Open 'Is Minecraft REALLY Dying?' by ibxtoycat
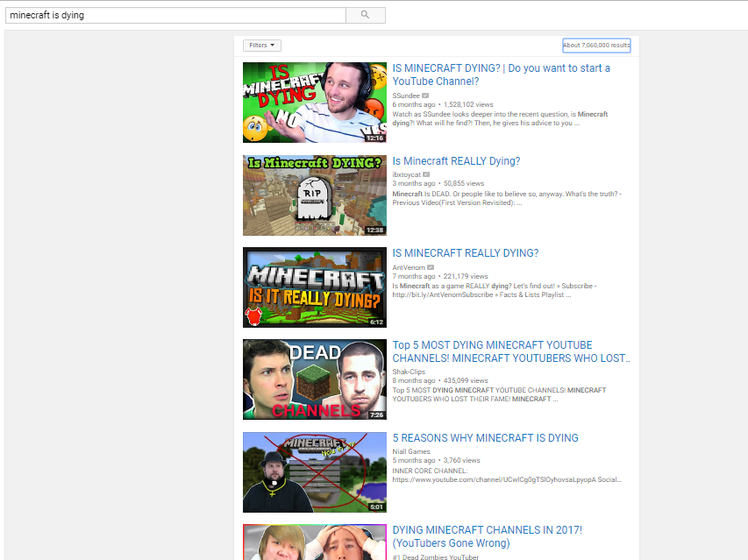Viewport: 748px width, 560px height. pyautogui.click(x=457, y=161)
